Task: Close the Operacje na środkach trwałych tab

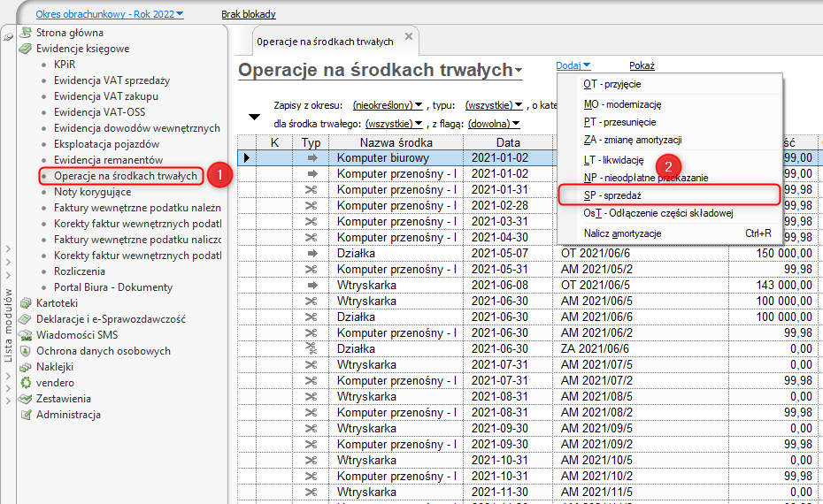Action: click(408, 36)
